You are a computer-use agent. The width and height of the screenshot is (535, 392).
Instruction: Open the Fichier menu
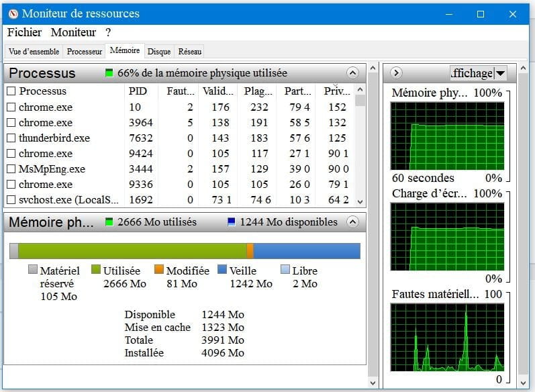24,32
